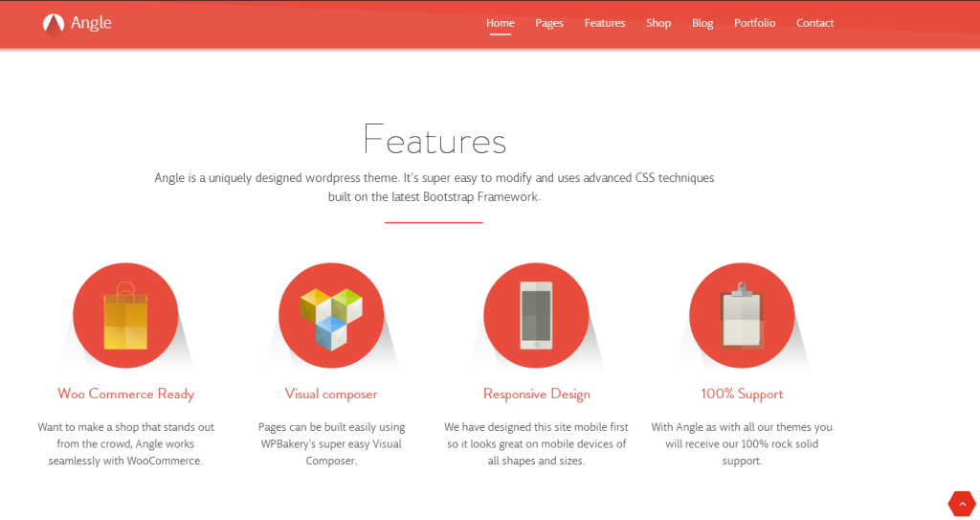Click the Visual composer heading
The image size is (980, 520).
point(331,395)
